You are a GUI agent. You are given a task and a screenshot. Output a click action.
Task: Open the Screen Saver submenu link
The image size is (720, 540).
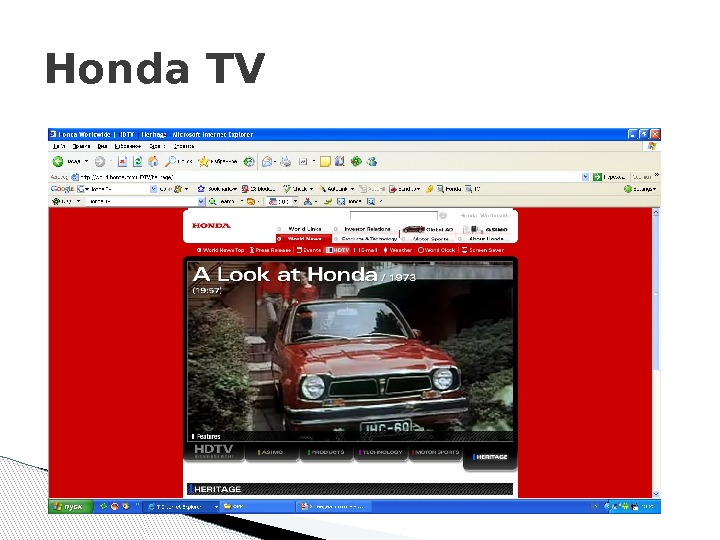[x=483, y=250]
